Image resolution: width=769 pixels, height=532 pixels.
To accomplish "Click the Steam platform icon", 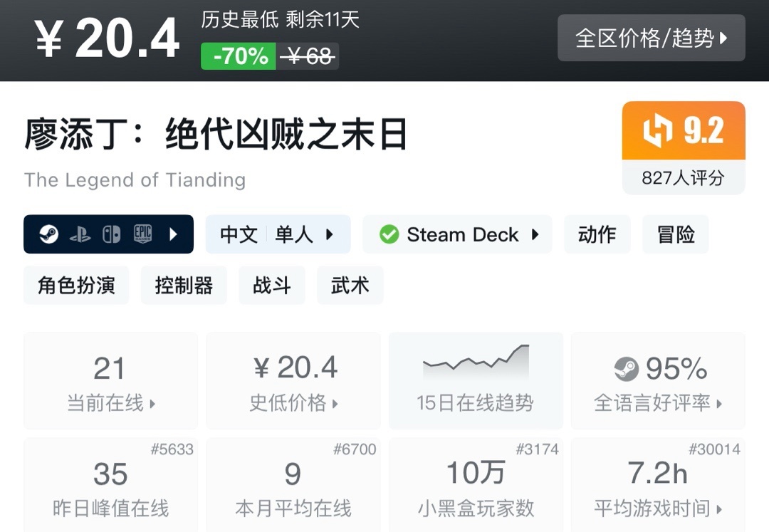I will click(x=48, y=234).
